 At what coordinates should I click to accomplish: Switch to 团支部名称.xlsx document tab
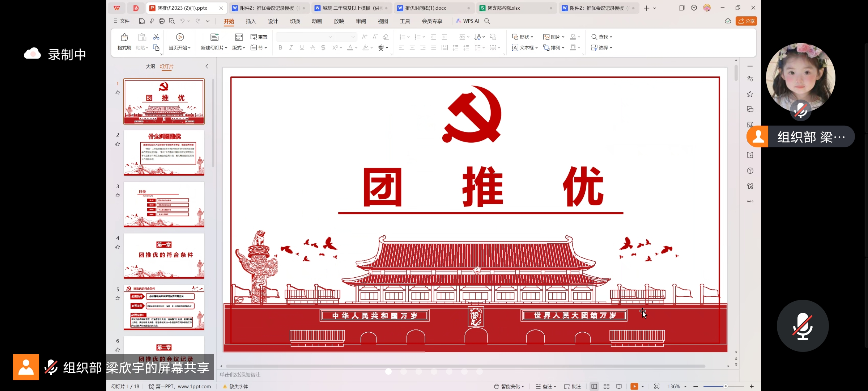click(516, 8)
